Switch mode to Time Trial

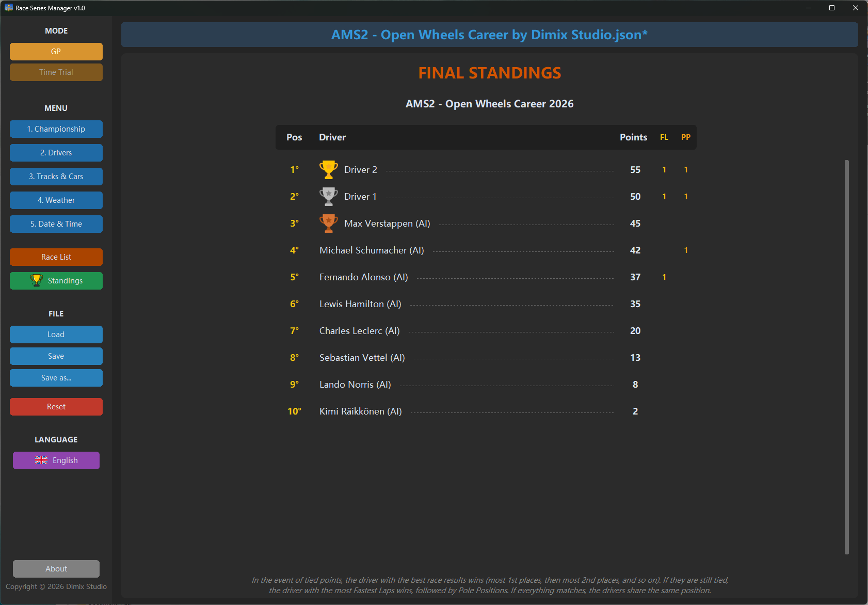[x=56, y=72]
